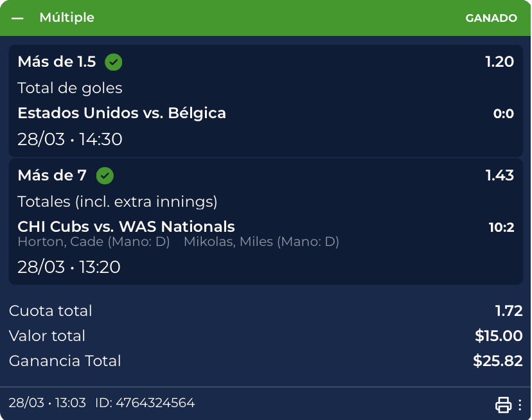The height and width of the screenshot is (420, 532).
Task: Select the Totales (incl. extra innings) market
Action: (x=118, y=202)
